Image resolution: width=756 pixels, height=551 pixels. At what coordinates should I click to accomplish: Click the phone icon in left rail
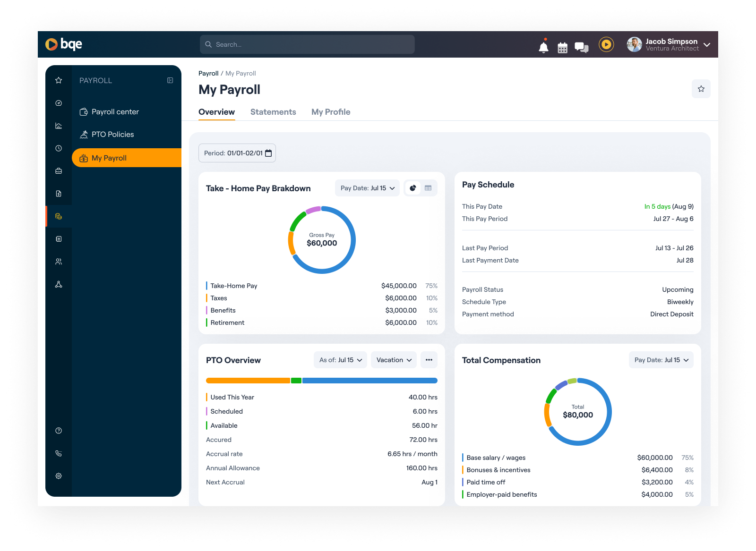coord(59,453)
